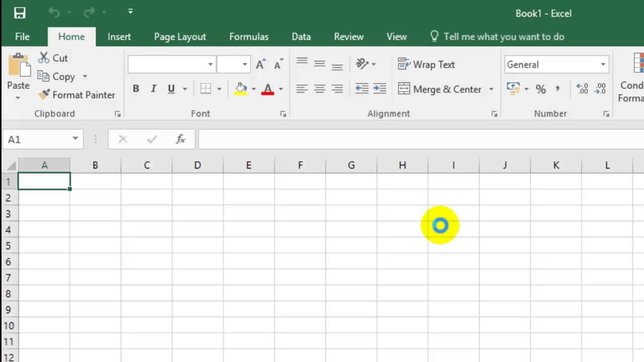644x362 pixels.
Task: Pick a font color using the red swatch
Action: [267, 88]
